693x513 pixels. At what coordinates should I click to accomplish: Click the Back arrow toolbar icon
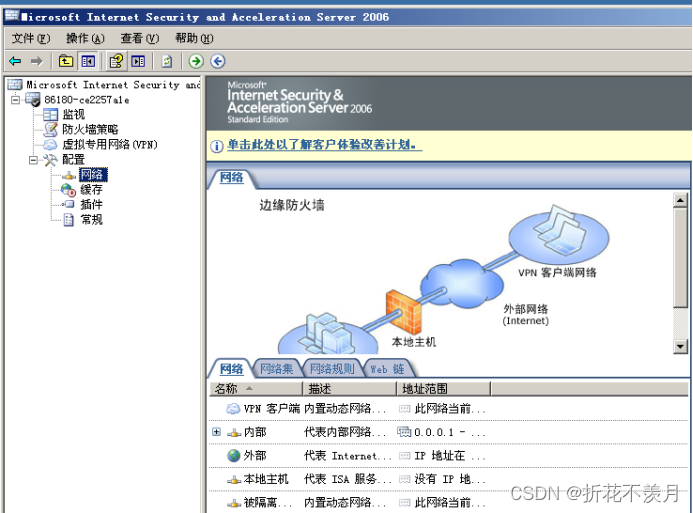pos(15,61)
